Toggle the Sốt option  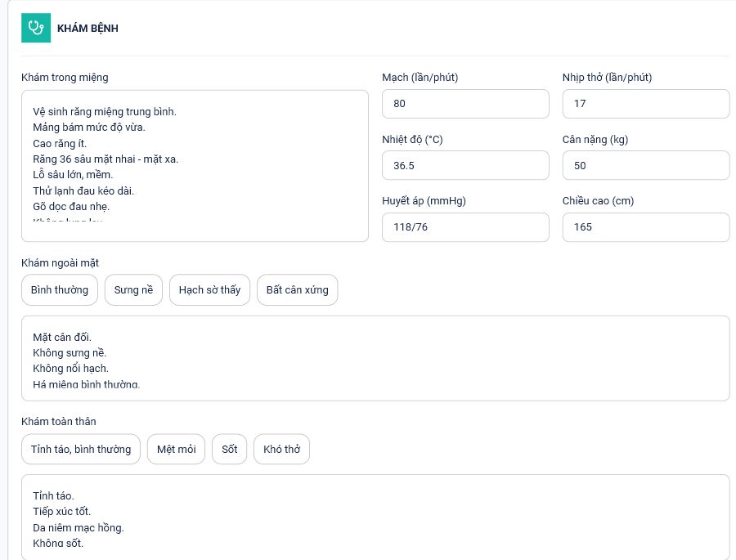[x=229, y=449]
